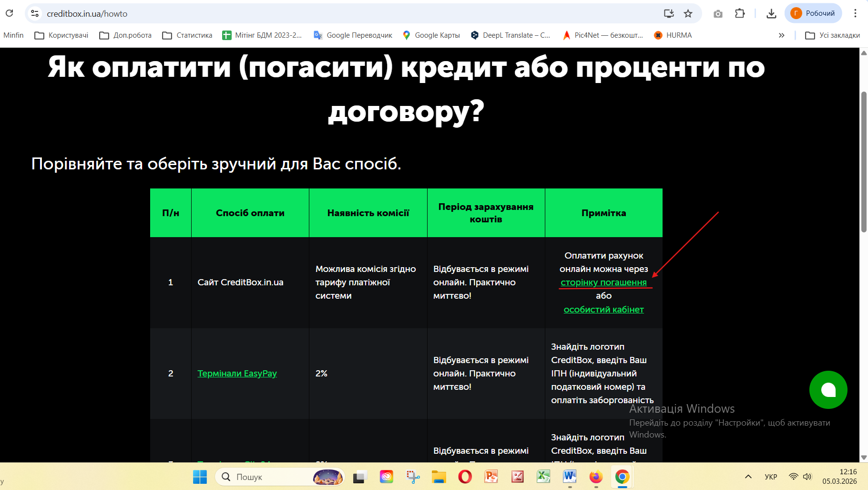Open Wi-Fi network tray icon
This screenshot has width=868, height=490.
(x=793, y=477)
